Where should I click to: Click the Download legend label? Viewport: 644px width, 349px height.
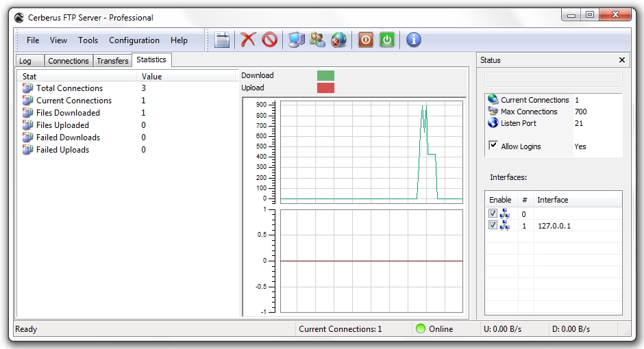[x=257, y=75]
